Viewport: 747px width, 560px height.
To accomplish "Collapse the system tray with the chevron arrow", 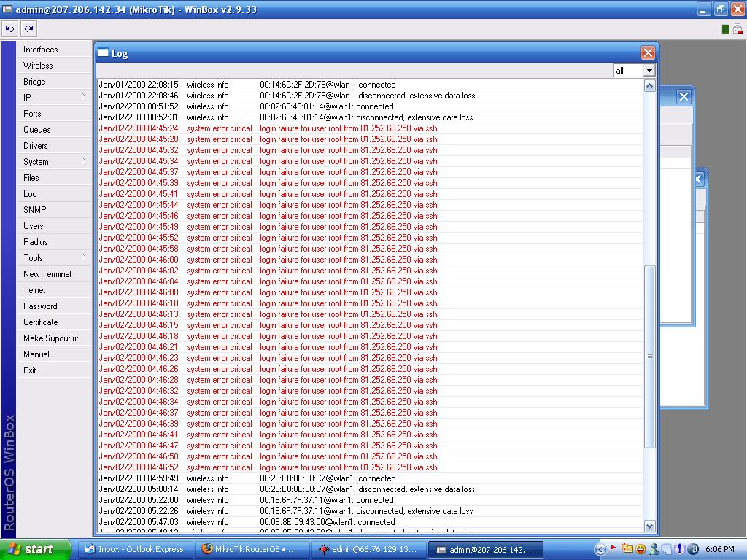I will pos(601,549).
